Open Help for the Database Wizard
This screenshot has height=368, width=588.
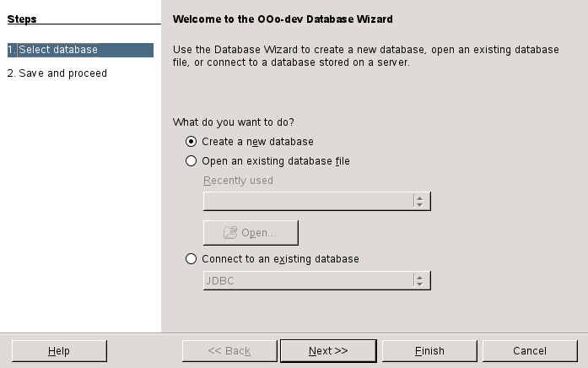[59, 351]
